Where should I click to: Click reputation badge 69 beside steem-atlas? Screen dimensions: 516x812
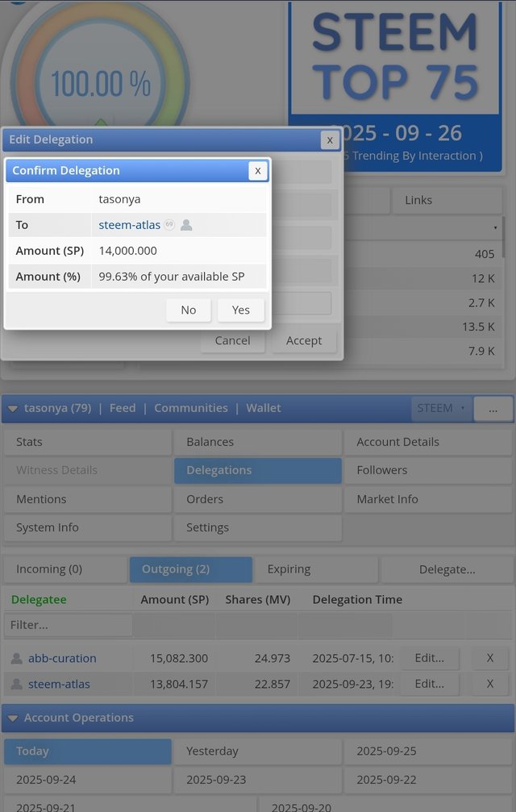click(x=169, y=225)
